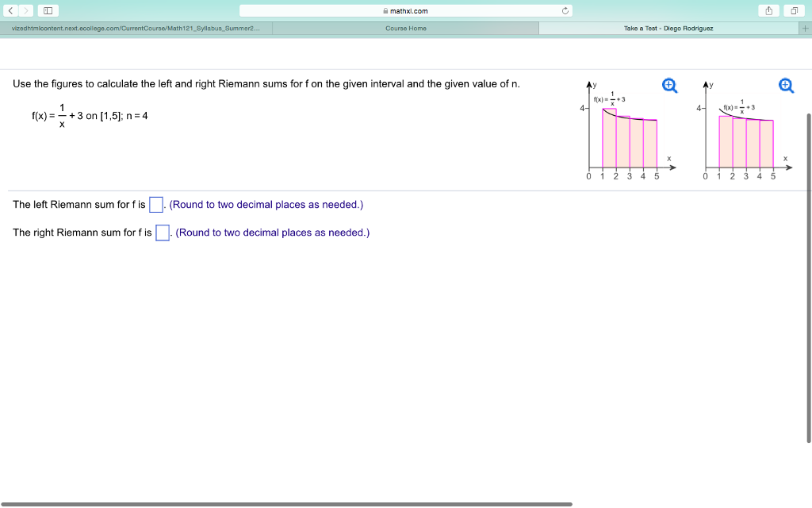Switch to the Course Home tab
812x508 pixels.
[405, 28]
